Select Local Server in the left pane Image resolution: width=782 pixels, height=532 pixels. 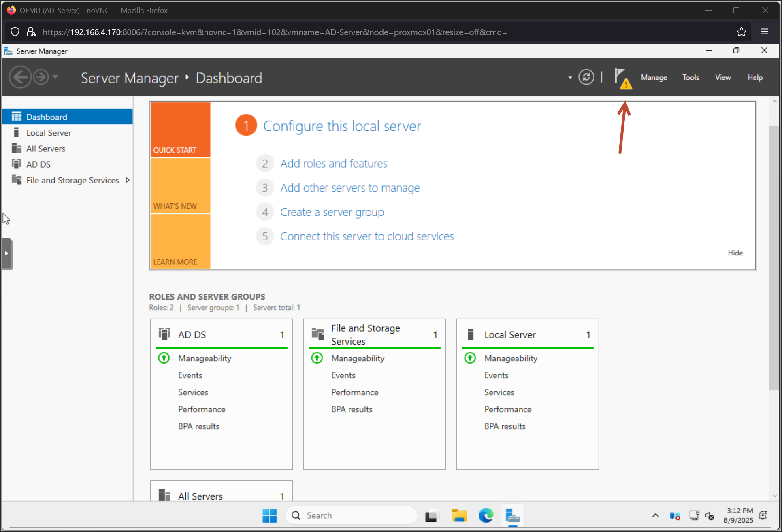click(49, 133)
